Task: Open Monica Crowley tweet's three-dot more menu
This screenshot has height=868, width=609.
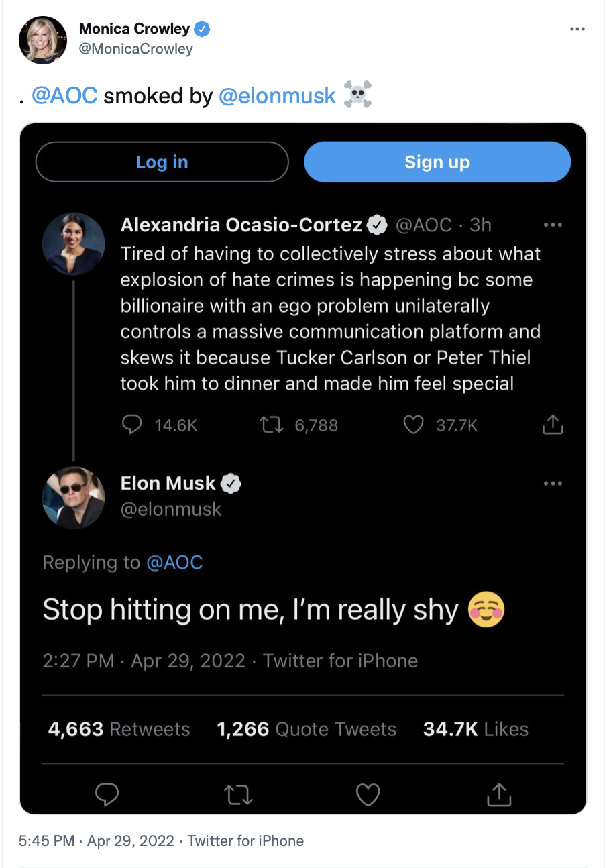Action: (577, 29)
